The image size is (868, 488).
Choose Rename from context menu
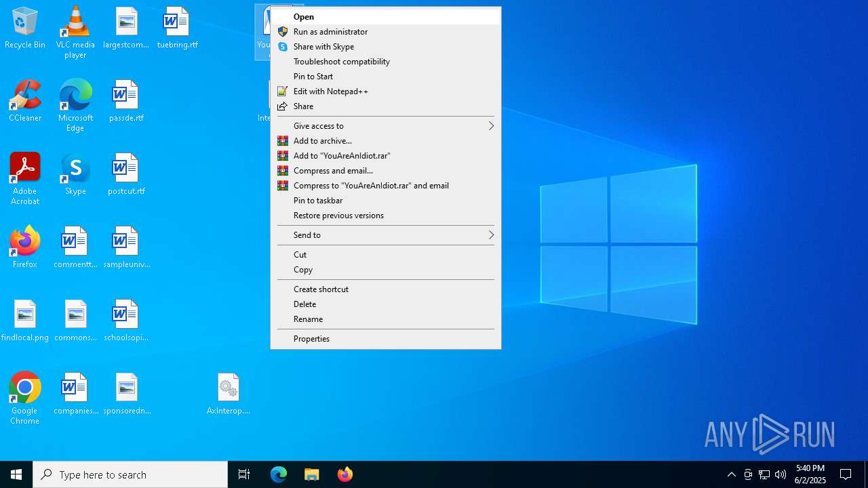pos(385,319)
